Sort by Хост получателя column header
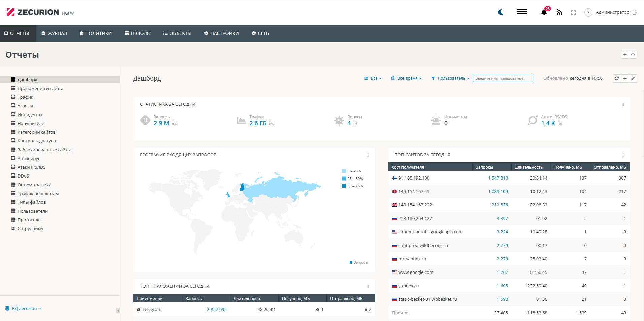Image resolution: width=644 pixels, height=321 pixels. pos(430,167)
